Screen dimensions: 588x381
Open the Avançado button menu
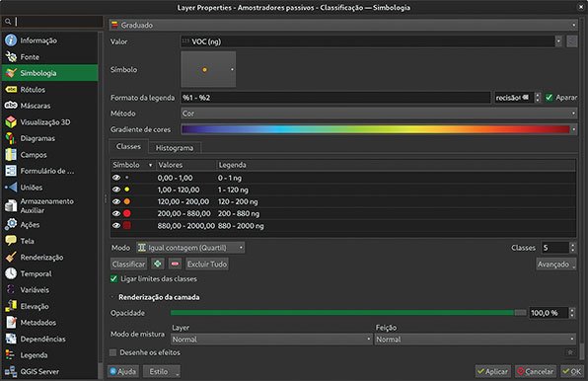[x=556, y=264]
